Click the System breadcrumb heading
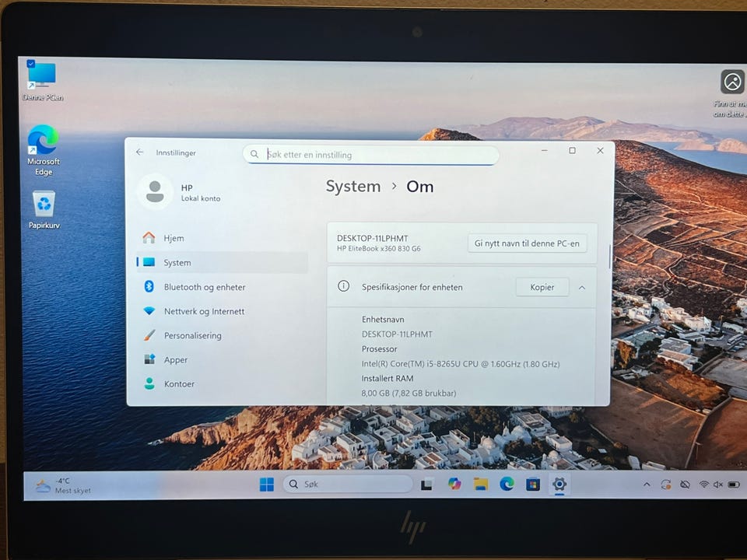This screenshot has height=560, width=747. pos(353,186)
